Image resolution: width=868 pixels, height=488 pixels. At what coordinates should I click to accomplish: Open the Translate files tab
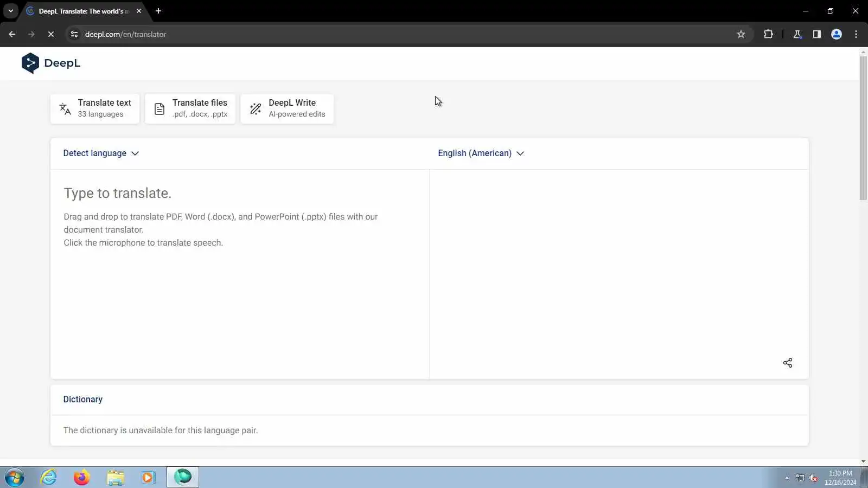pos(190,108)
